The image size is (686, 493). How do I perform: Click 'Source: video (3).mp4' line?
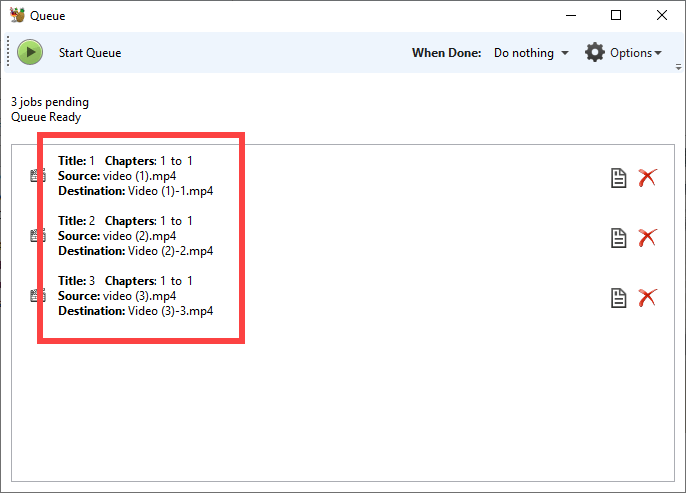pyautogui.click(x=117, y=296)
